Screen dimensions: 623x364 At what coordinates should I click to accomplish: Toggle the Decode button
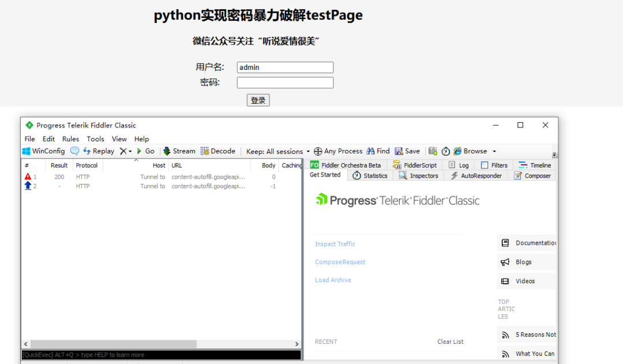coord(217,151)
